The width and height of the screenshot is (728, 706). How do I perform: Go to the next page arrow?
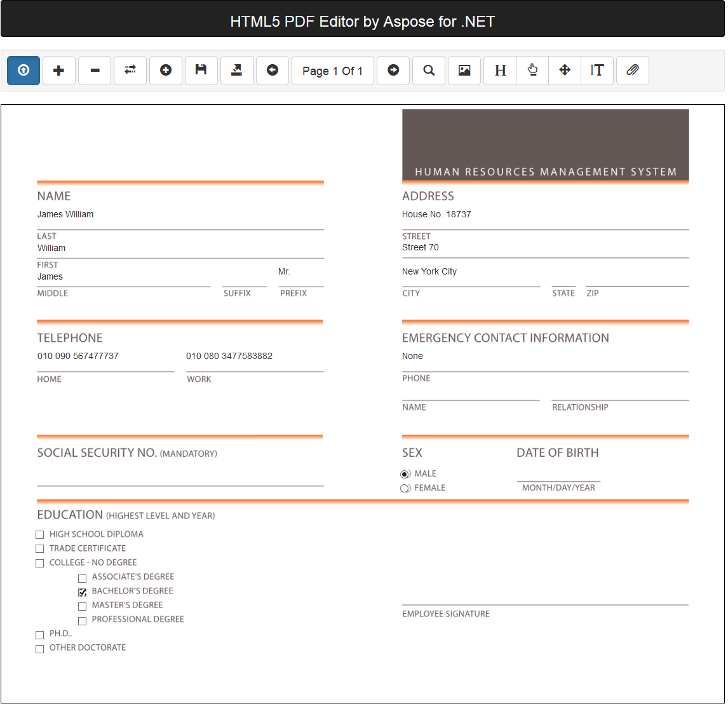tap(393, 71)
